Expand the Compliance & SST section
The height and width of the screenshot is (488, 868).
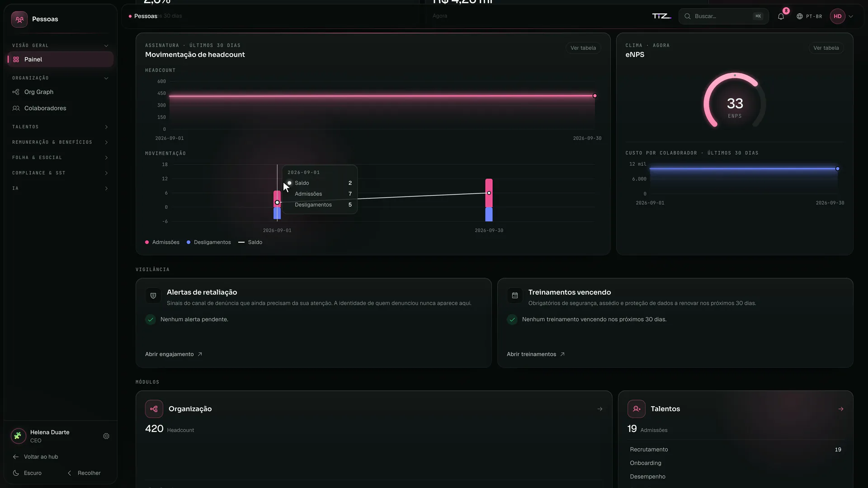point(60,173)
